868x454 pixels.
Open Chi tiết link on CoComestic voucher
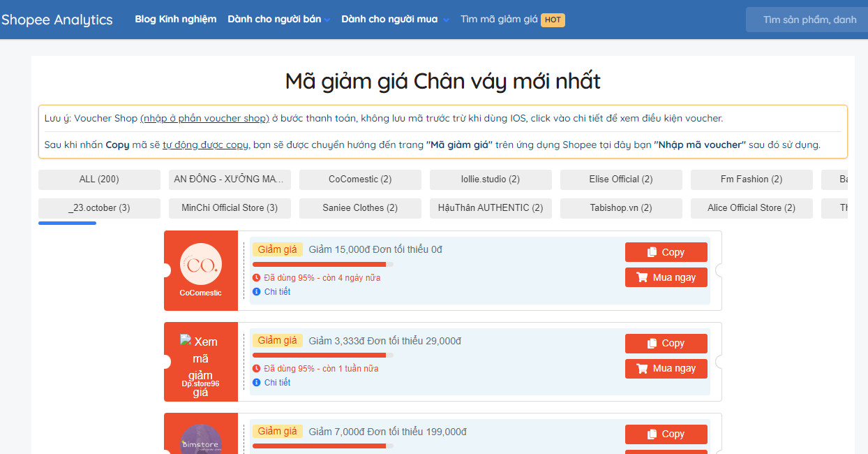click(277, 292)
